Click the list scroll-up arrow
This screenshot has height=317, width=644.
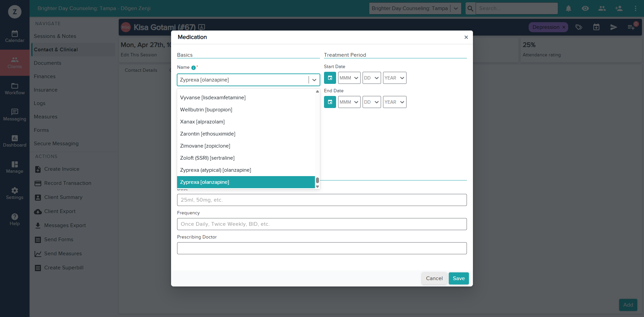317,91
